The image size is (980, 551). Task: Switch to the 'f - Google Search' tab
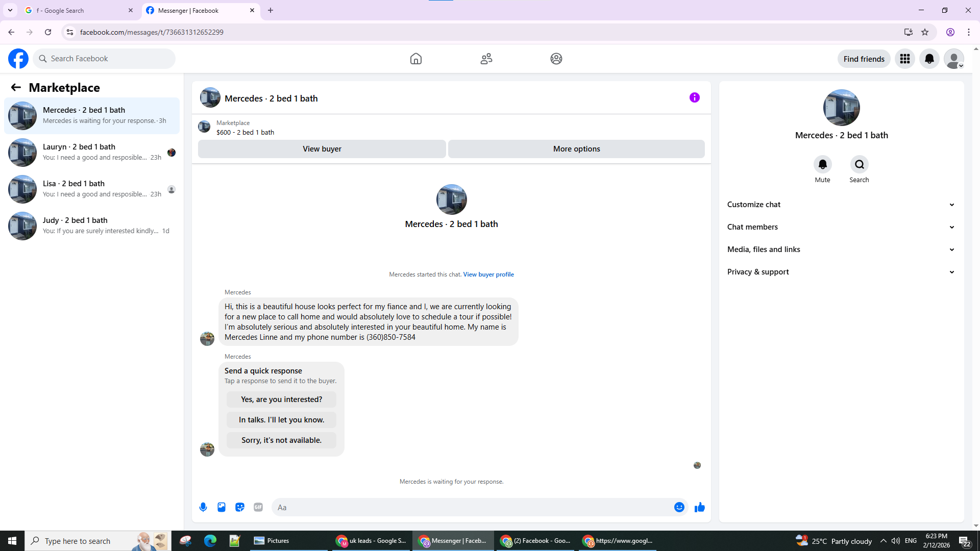tap(79, 10)
